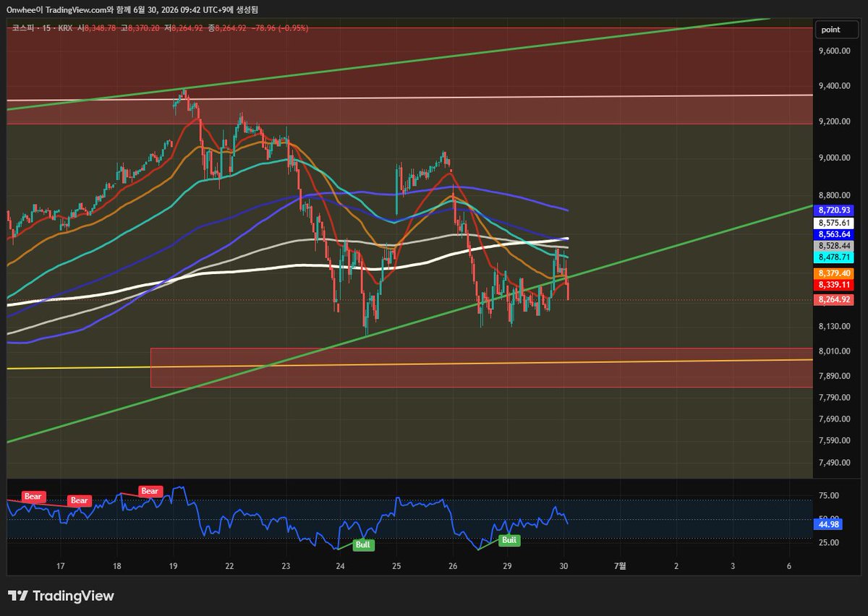The image size is (868, 616).
Task: Click the current price label 8,264.92
Action: click(x=835, y=299)
